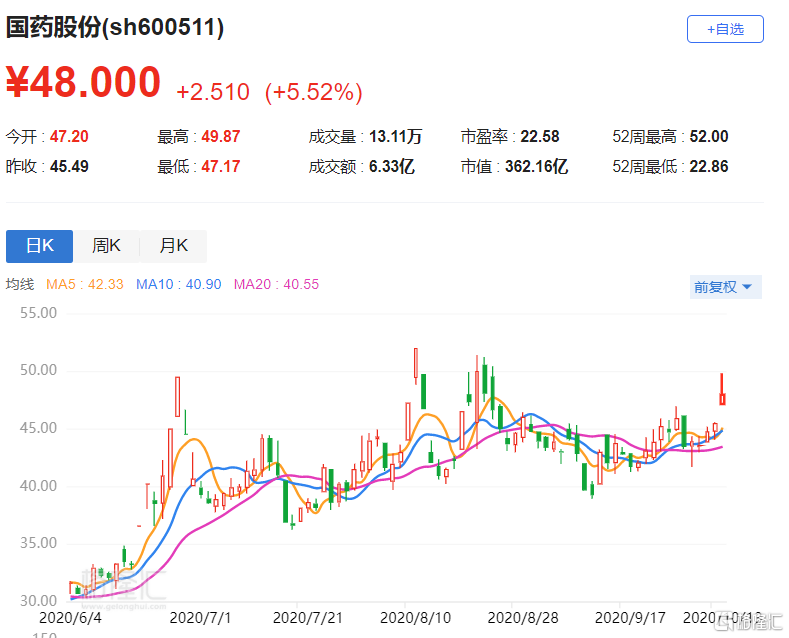Click 今开 value 47.20

69,136
